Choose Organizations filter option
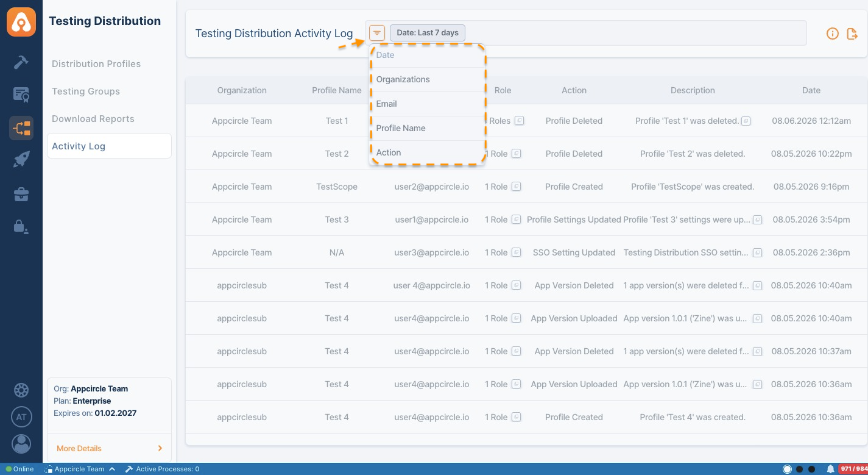This screenshot has width=868, height=475. point(426,79)
